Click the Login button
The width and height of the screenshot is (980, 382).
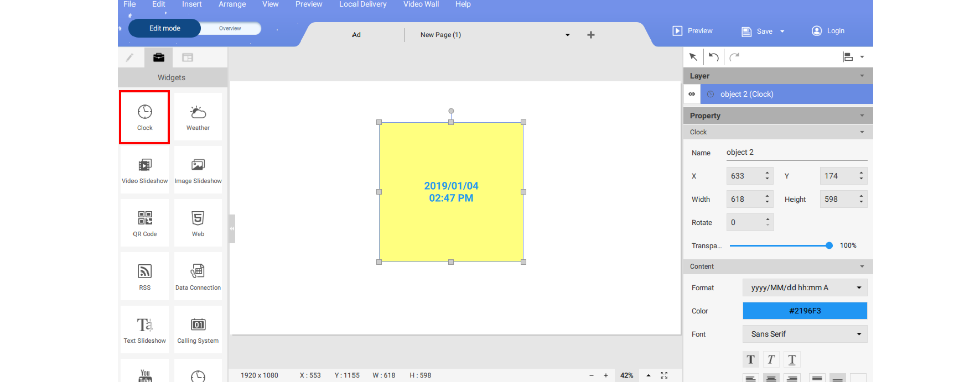828,31
